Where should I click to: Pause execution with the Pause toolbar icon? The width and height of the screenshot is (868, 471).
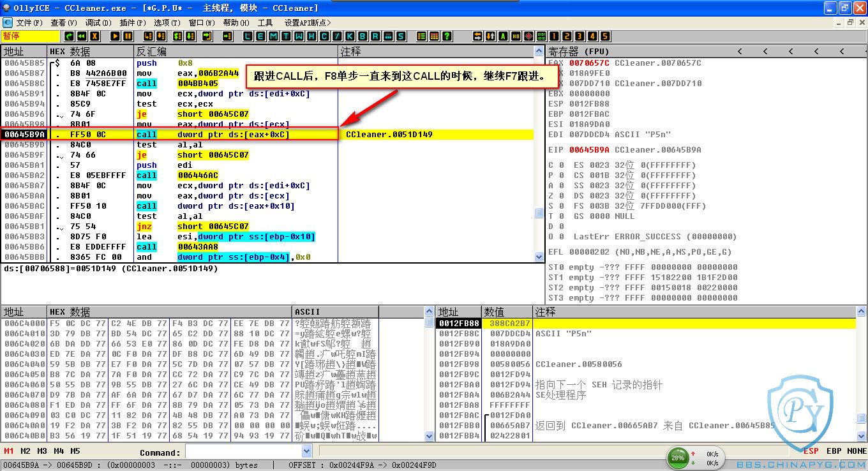pyautogui.click(x=128, y=36)
